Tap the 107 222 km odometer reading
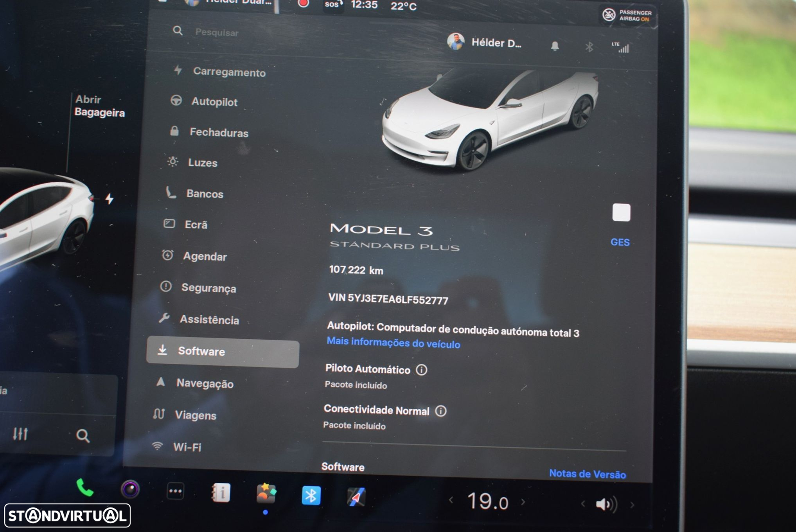 (356, 270)
